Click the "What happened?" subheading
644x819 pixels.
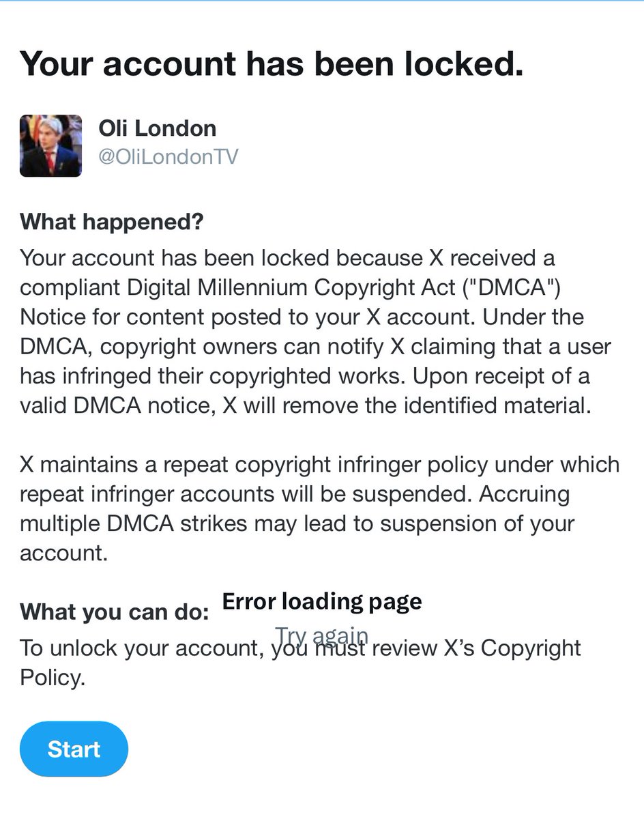click(x=112, y=222)
